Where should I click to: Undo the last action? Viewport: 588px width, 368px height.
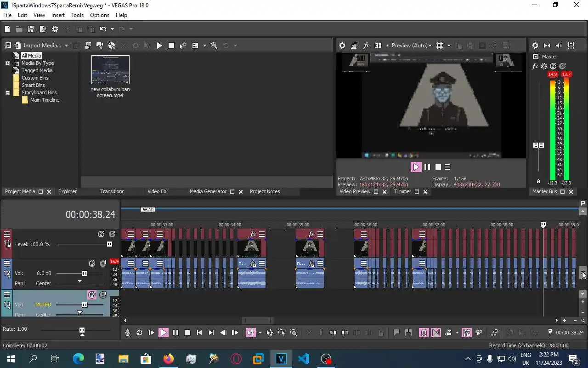click(x=103, y=29)
